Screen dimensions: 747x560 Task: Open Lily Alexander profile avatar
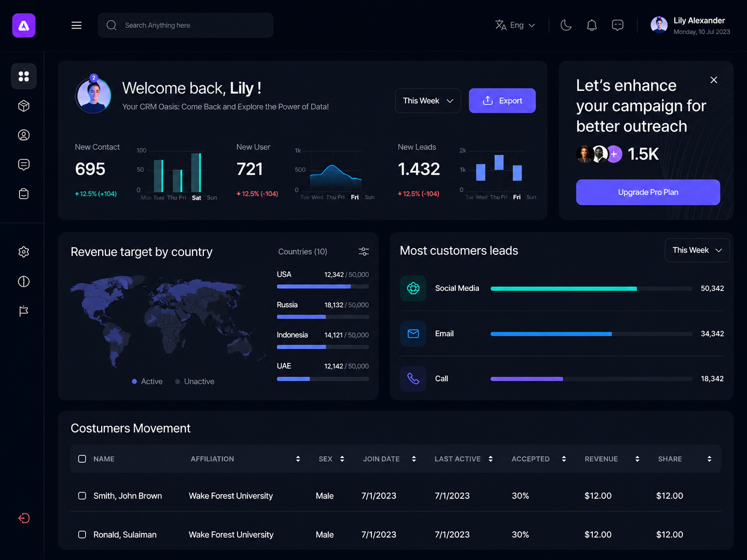pos(659,25)
